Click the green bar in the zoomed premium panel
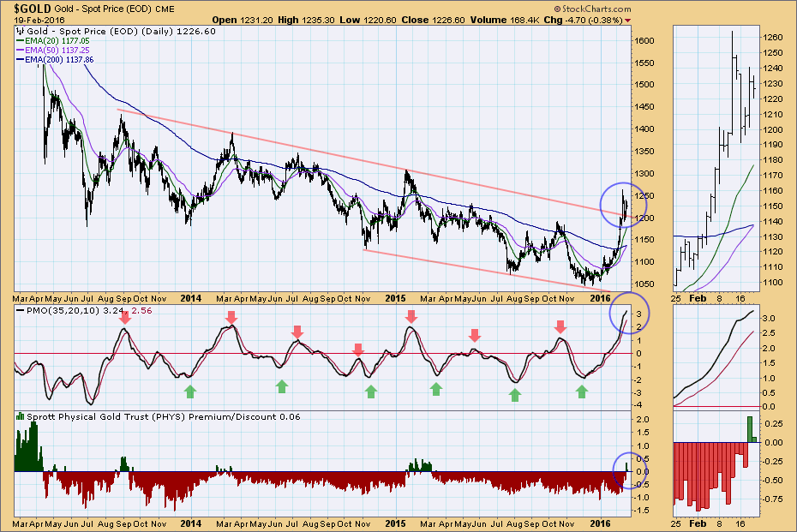 pos(749,428)
